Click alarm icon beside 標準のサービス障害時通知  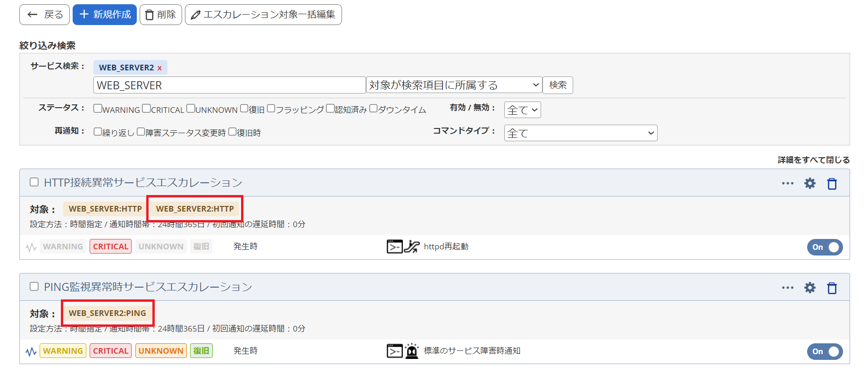pyautogui.click(x=412, y=351)
